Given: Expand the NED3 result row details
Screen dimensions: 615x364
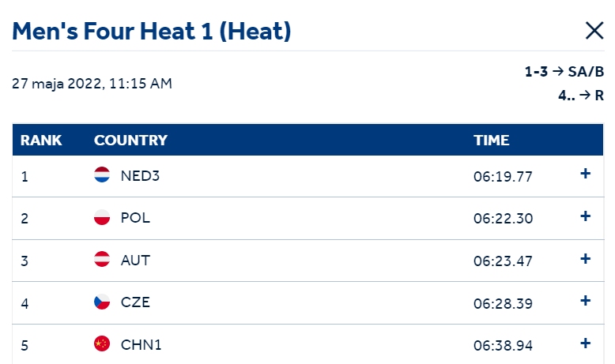Looking at the screenshot, I should point(585,174).
